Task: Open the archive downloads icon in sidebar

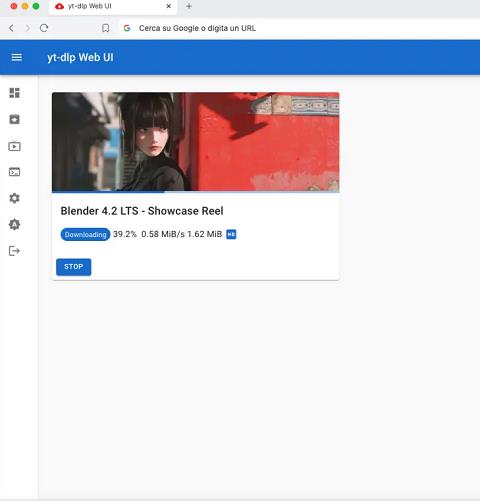Action: pos(14,119)
